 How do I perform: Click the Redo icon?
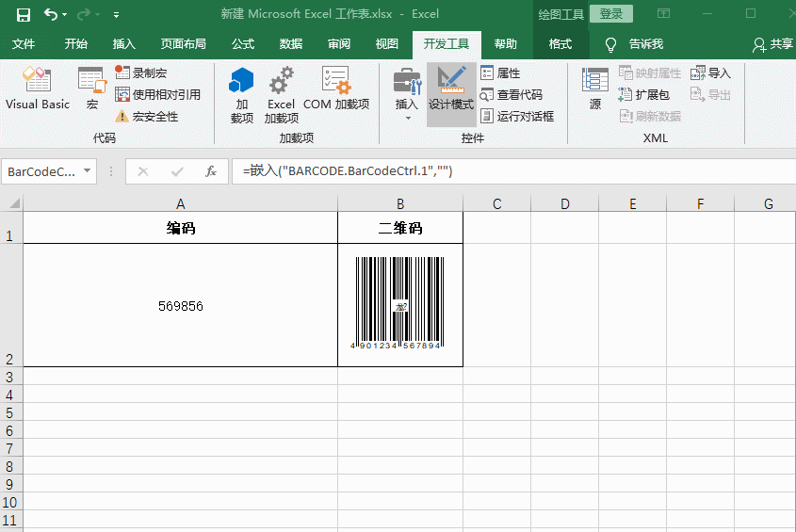click(83, 15)
